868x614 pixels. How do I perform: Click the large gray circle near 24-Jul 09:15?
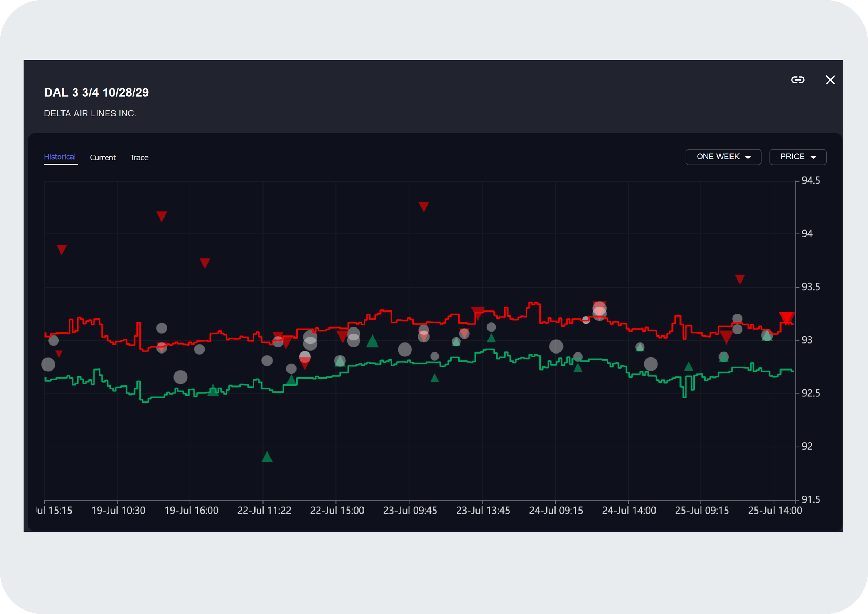[x=556, y=346]
